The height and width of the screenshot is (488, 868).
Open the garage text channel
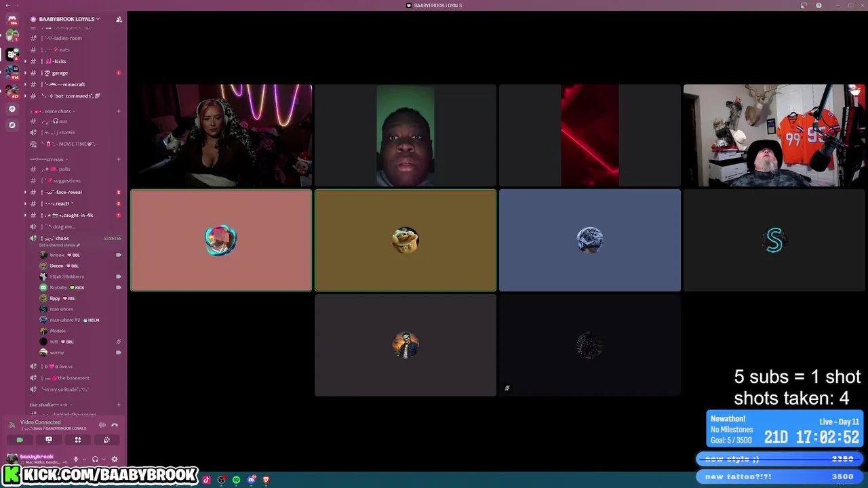(x=75, y=73)
